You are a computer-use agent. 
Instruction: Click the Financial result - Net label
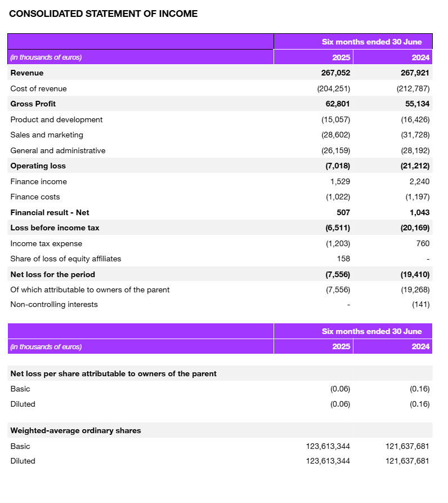pos(50,212)
